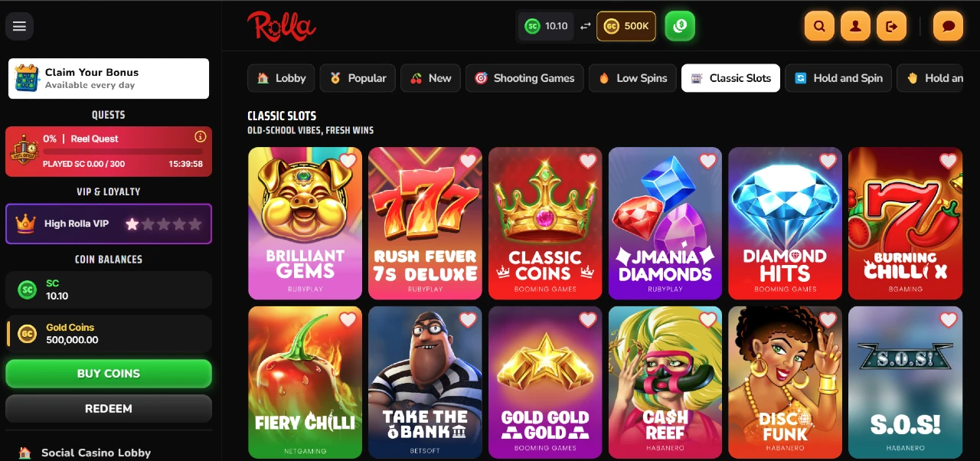Toggle favorite heart on Take The Bank
The width and height of the screenshot is (980, 461).
[468, 320]
